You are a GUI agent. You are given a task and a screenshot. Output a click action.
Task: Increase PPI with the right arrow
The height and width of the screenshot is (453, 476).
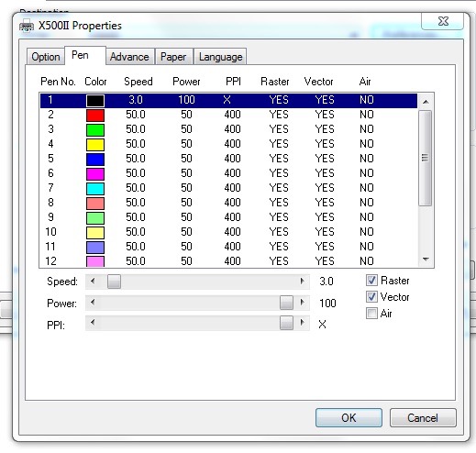coord(303,323)
